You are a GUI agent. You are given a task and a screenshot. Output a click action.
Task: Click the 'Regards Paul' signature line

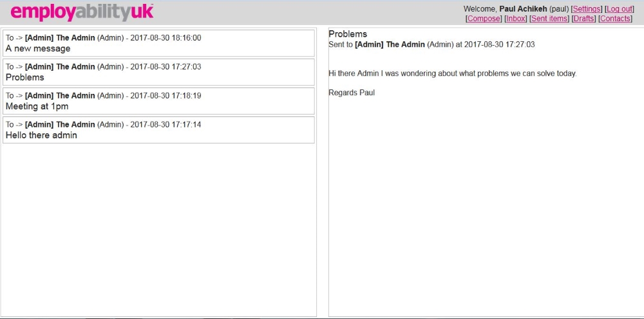click(352, 93)
